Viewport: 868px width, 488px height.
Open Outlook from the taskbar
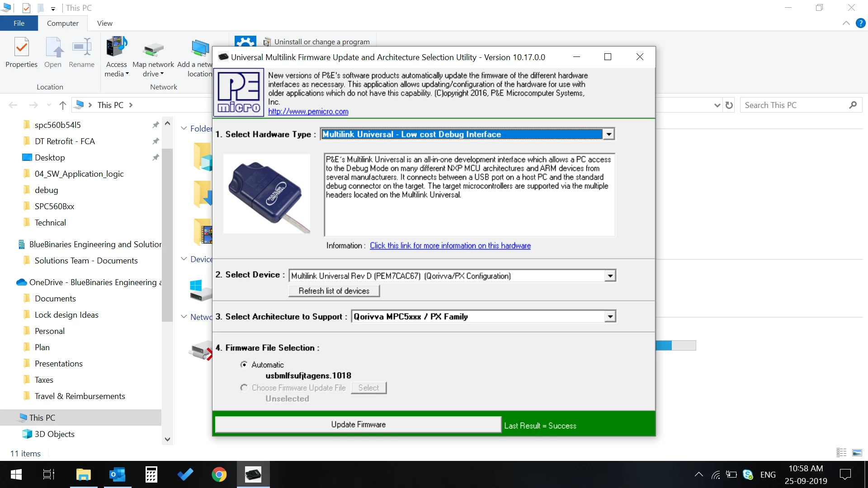(118, 474)
